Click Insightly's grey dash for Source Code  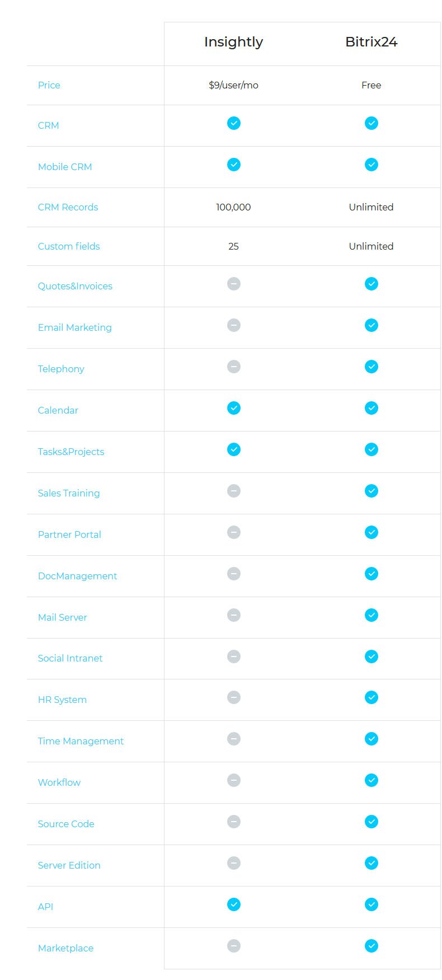(234, 822)
